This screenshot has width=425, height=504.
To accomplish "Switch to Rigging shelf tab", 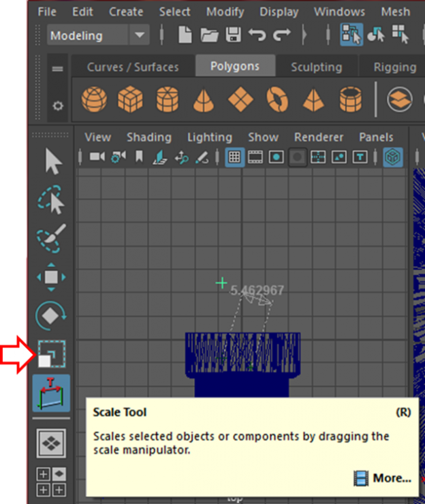I will pos(395,67).
